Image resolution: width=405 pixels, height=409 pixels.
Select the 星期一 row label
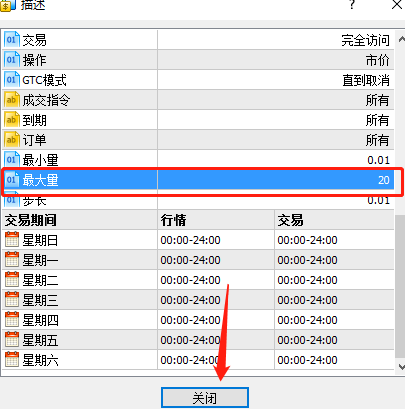tap(40, 260)
